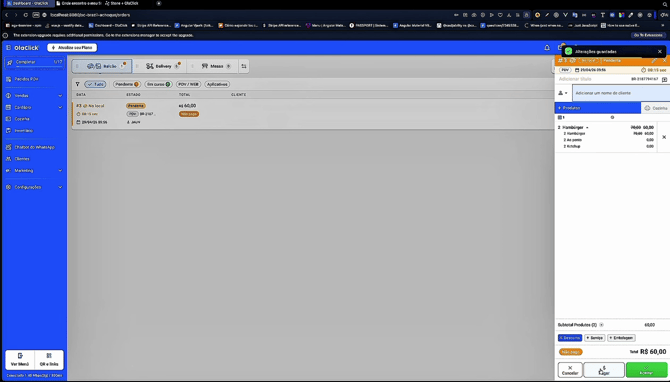The image size is (670, 382).
Task: Click the Ver Menú button
Action: coord(20,360)
